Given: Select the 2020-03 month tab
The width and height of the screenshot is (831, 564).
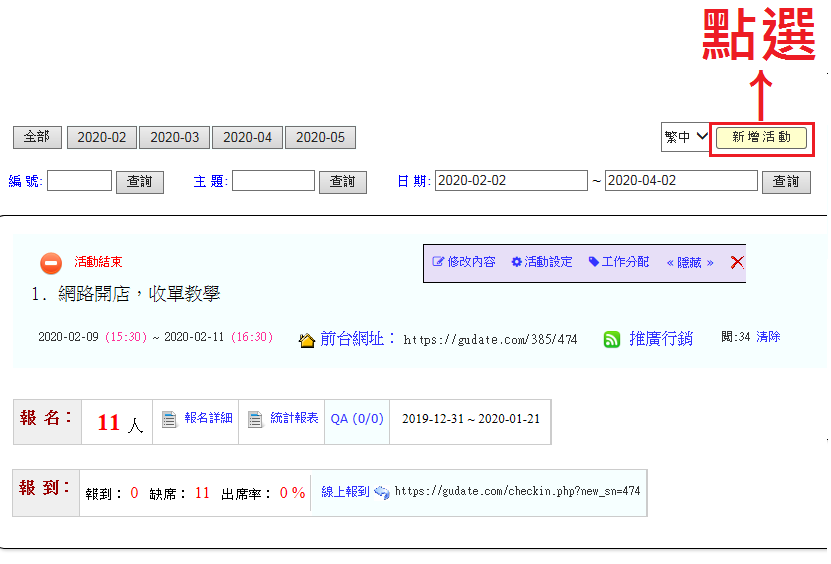Looking at the screenshot, I should [x=174, y=138].
